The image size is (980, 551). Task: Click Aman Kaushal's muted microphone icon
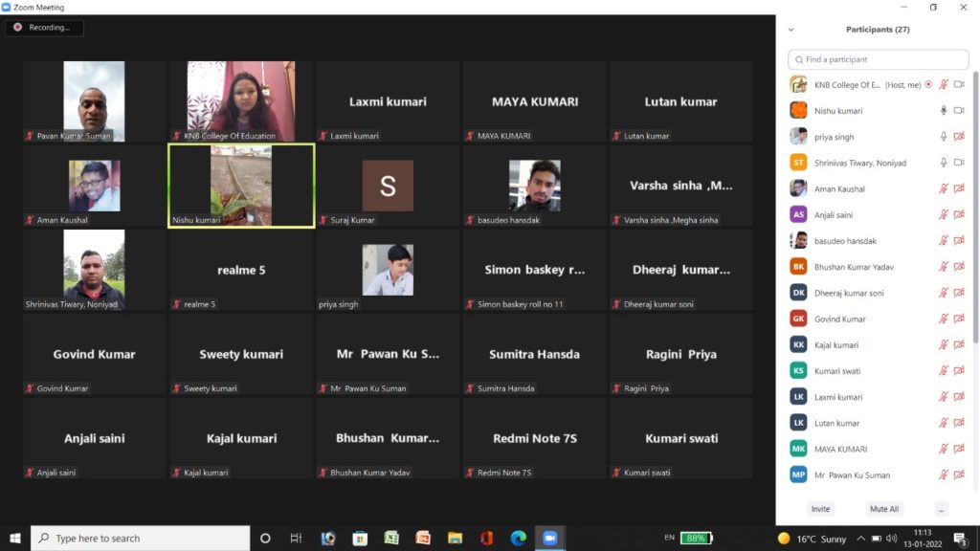(944, 189)
